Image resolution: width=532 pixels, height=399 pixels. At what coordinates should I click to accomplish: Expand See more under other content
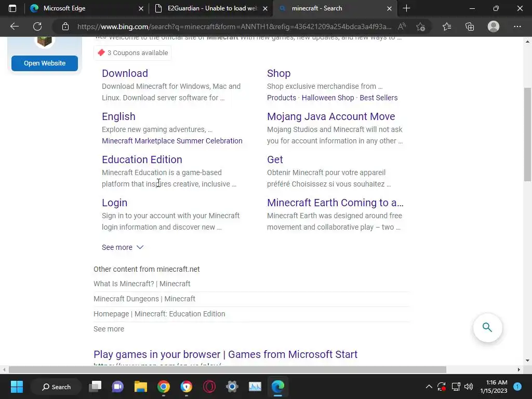pos(109,329)
